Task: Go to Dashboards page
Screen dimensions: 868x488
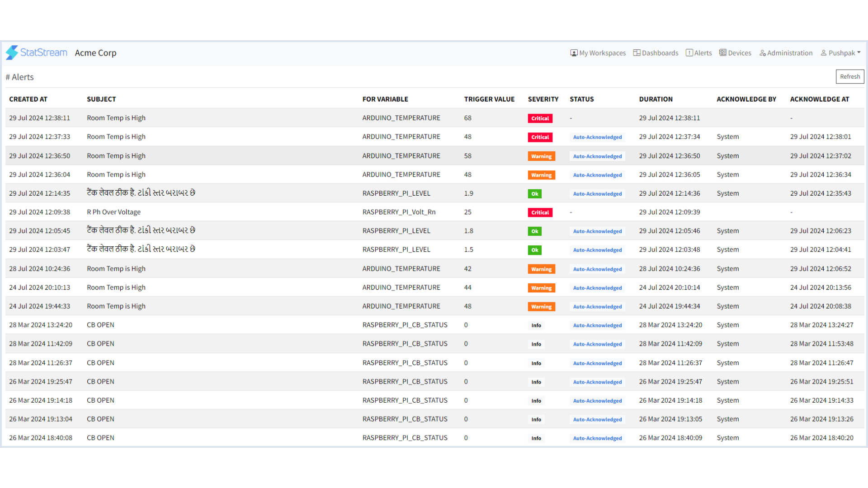Action: [x=656, y=53]
